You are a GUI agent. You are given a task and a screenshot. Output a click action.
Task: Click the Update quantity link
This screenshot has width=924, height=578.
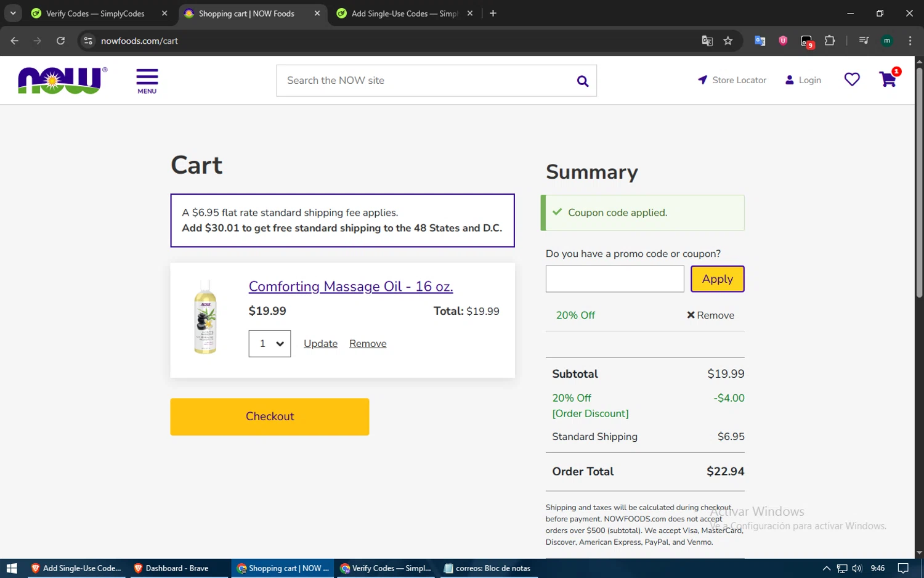(x=320, y=344)
